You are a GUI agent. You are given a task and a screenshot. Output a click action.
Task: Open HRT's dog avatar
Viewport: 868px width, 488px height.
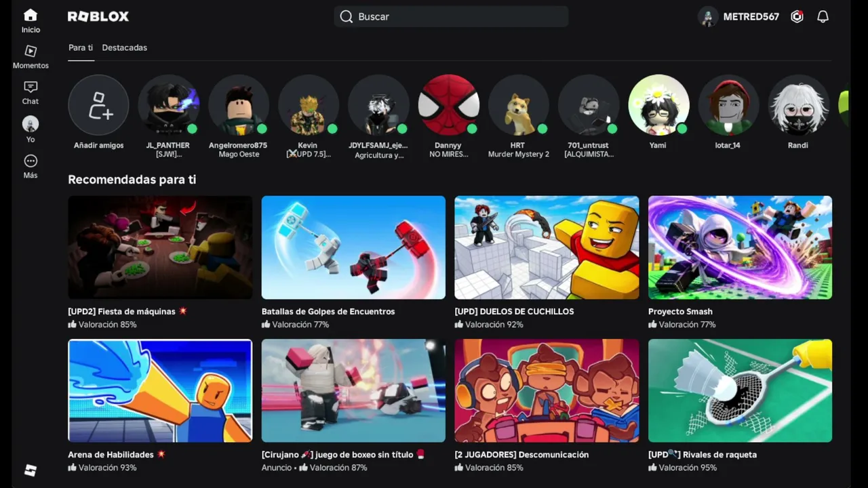coord(518,105)
